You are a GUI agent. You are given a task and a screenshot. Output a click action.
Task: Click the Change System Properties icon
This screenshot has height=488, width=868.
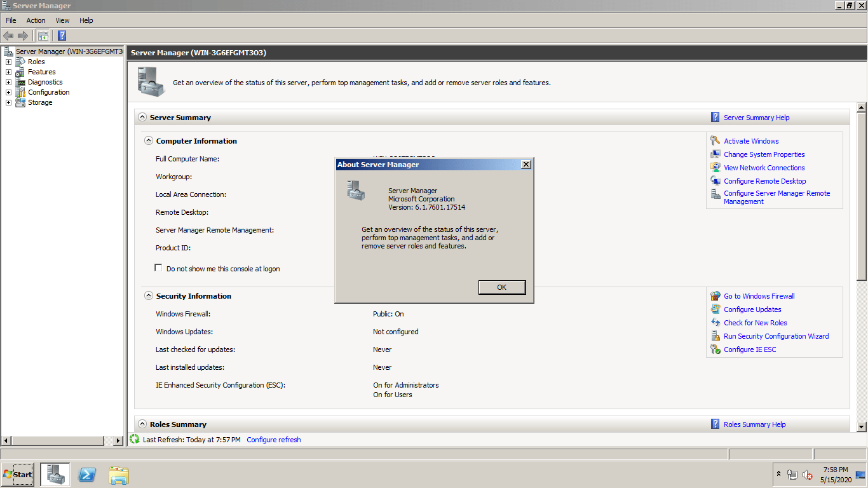[x=715, y=154]
